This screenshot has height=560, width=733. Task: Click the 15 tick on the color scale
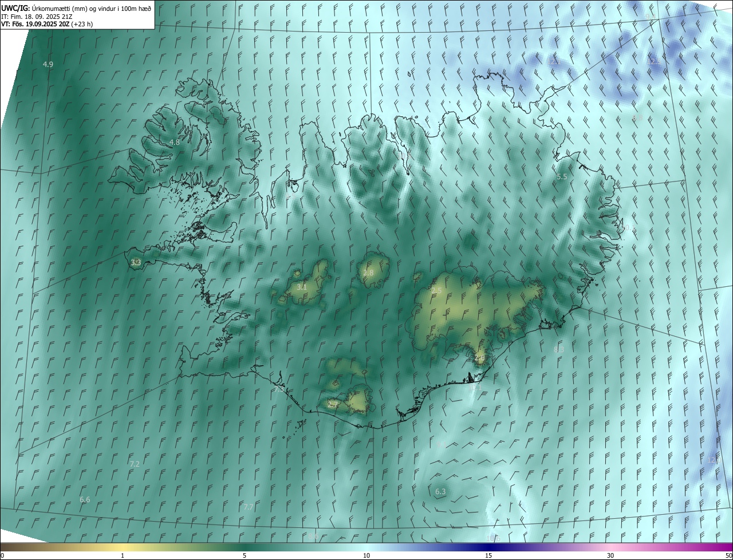(488, 555)
